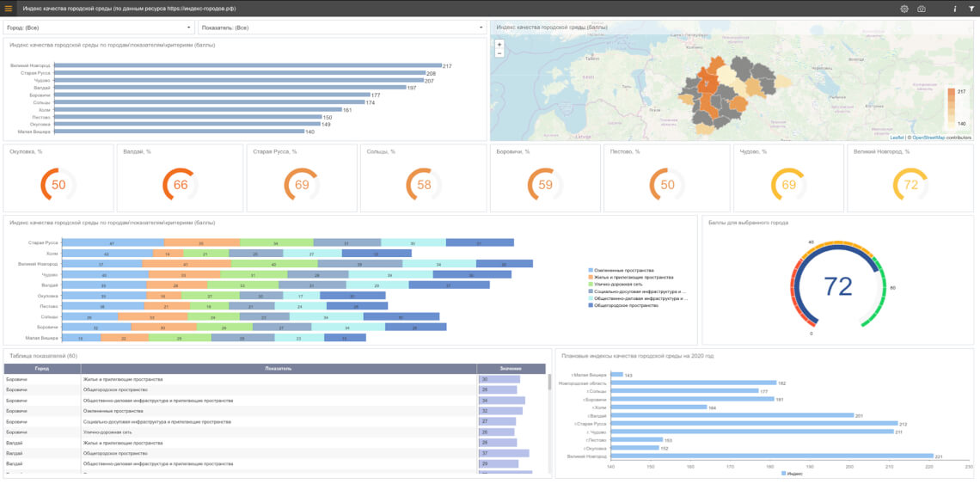Click the Сольцы bar labeled 174

pyautogui.click(x=210, y=102)
